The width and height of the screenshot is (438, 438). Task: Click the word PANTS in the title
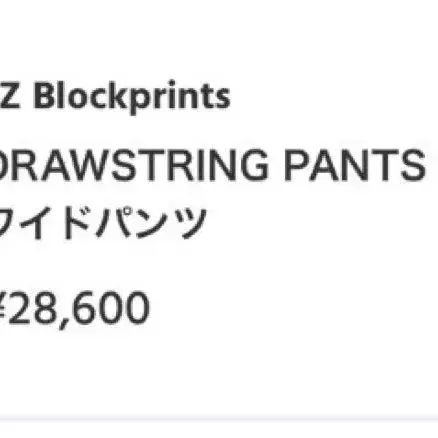pyautogui.click(x=355, y=165)
